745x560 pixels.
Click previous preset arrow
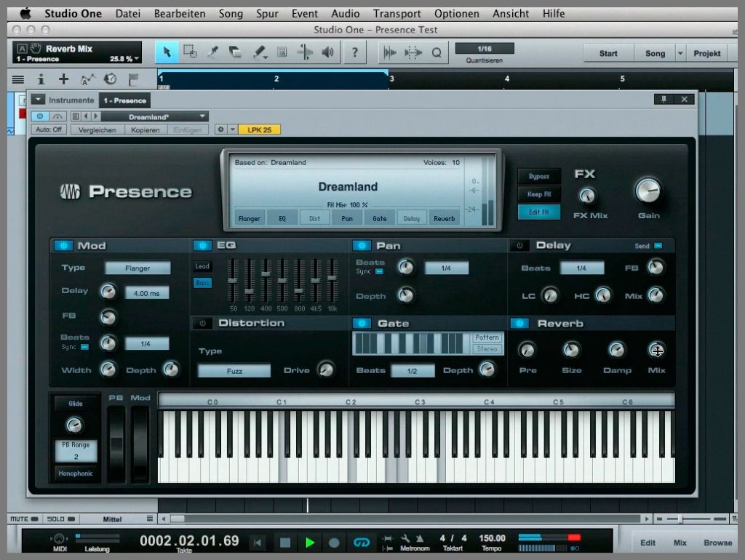(x=86, y=116)
